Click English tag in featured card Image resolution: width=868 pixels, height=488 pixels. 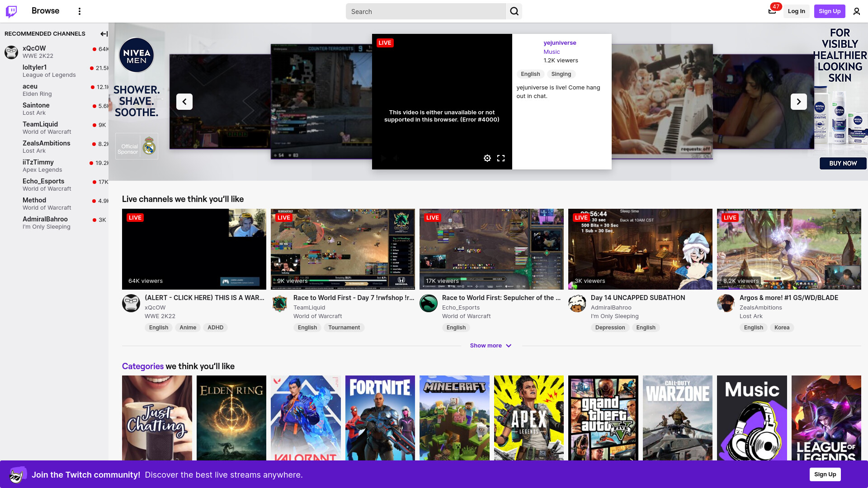[530, 74]
